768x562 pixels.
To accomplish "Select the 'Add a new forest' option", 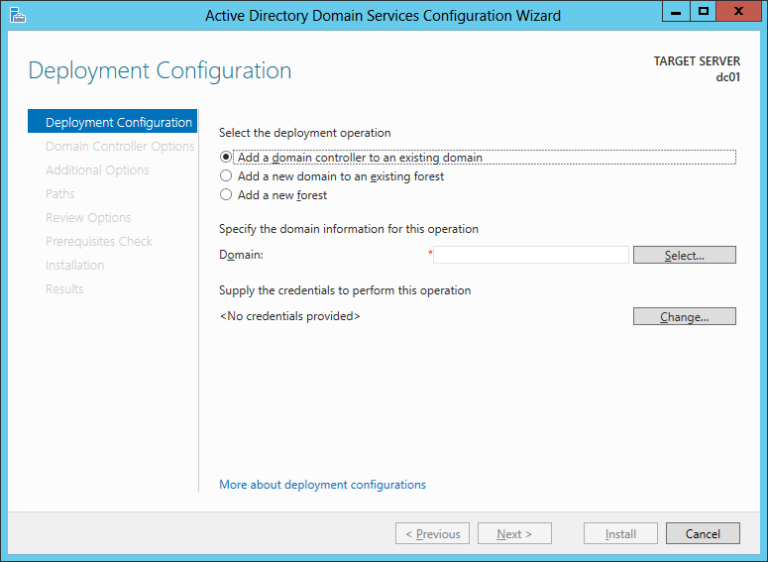I will coord(226,195).
